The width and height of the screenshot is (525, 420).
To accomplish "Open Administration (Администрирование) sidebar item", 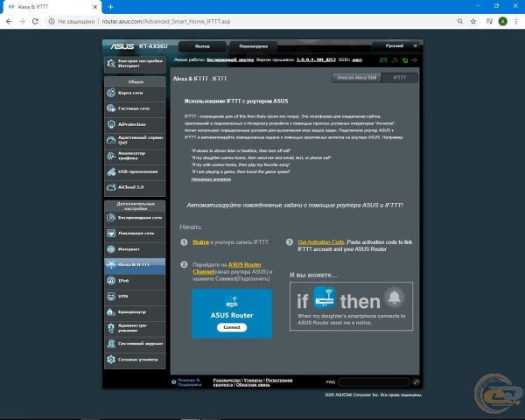I will coord(135,328).
